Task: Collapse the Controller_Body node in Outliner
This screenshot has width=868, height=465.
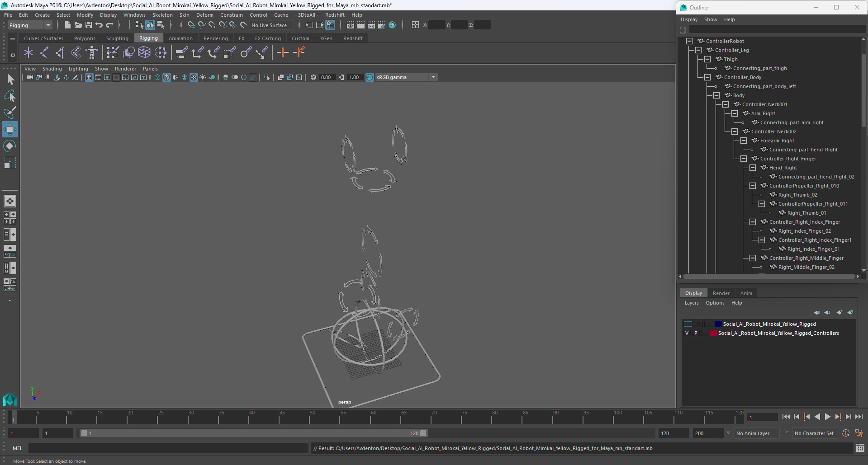Action: click(x=707, y=77)
